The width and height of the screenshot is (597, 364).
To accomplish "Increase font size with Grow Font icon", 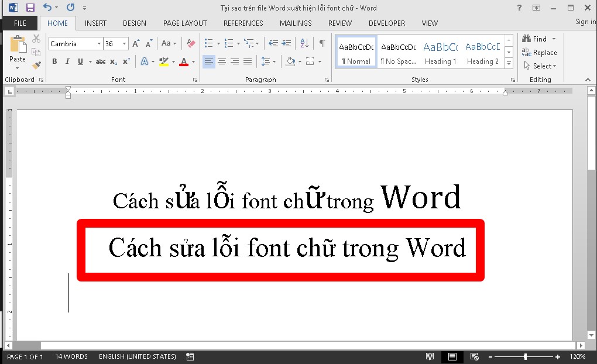I will point(136,43).
